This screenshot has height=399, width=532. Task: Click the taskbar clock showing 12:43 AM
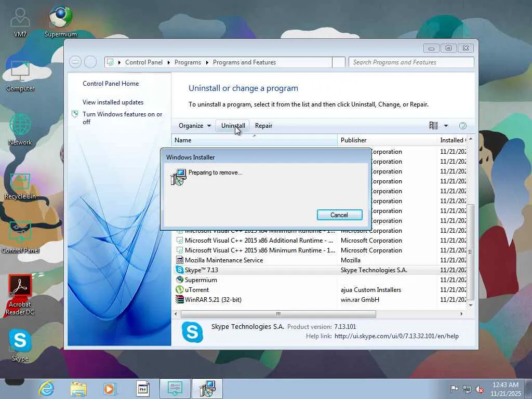(506, 389)
